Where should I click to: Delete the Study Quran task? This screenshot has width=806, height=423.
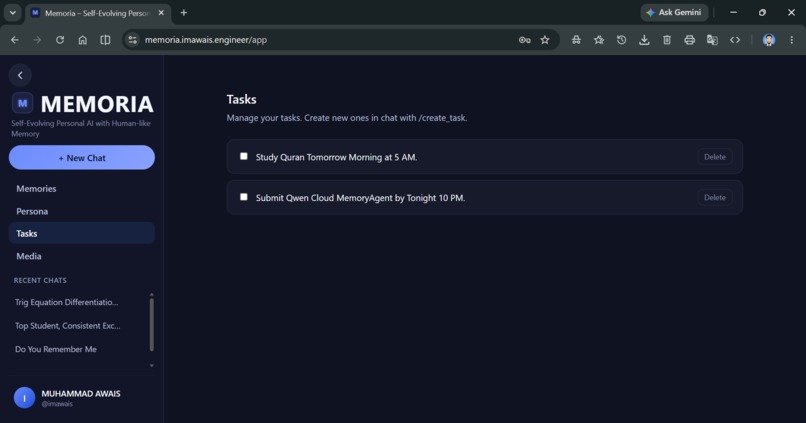pyautogui.click(x=715, y=157)
